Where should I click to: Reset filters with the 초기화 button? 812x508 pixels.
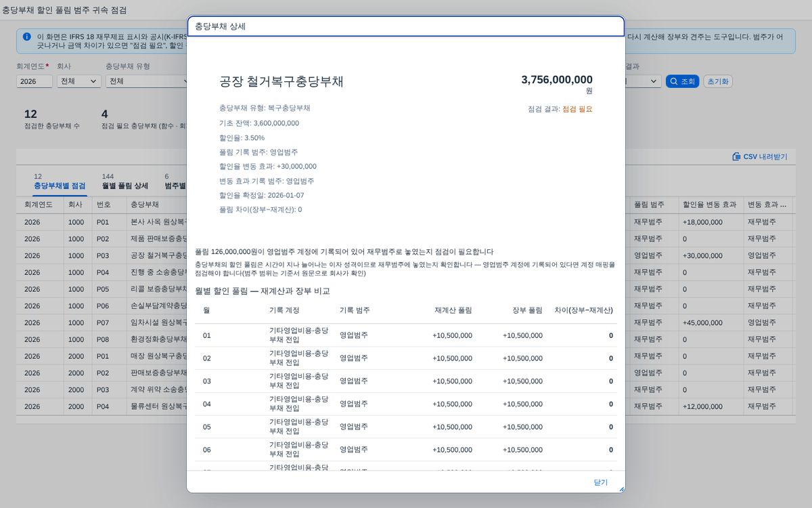coord(718,81)
